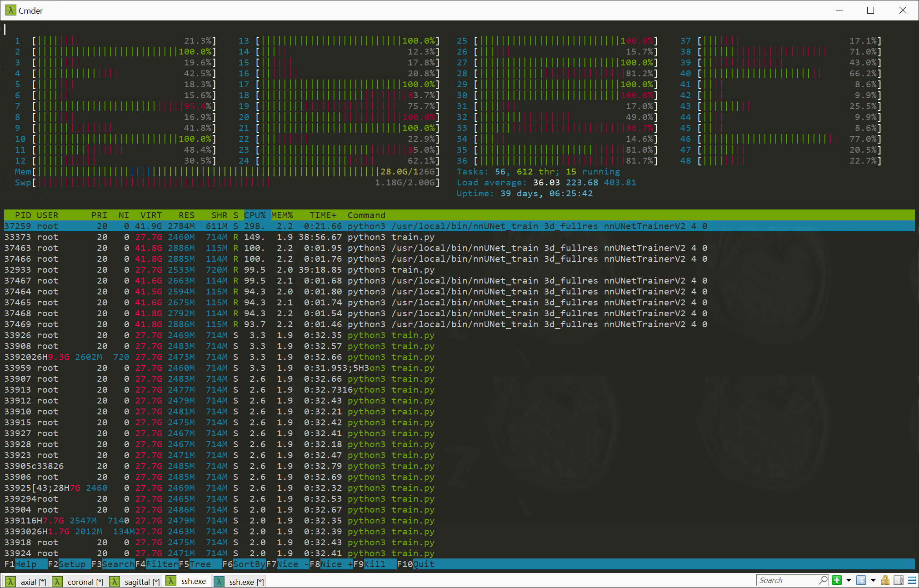The image size is (919, 588).
Task: Click the console group number icon
Action: coord(862,580)
